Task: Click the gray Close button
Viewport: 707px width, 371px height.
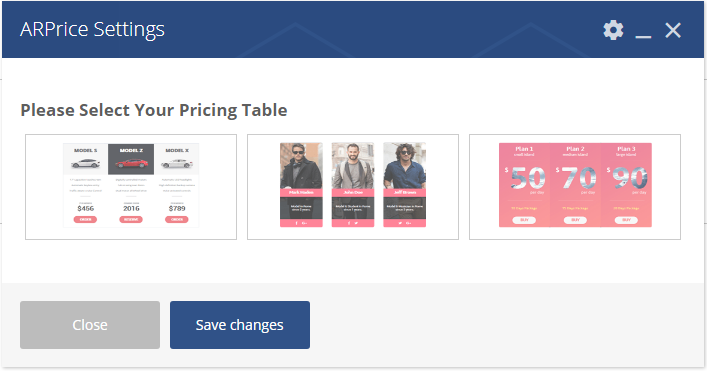Action: (x=90, y=325)
